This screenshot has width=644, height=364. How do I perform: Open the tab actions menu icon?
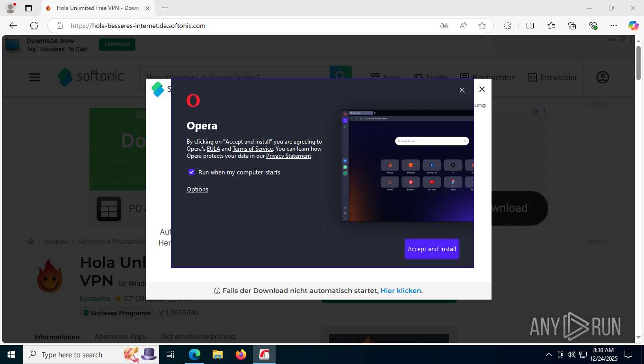[28, 8]
